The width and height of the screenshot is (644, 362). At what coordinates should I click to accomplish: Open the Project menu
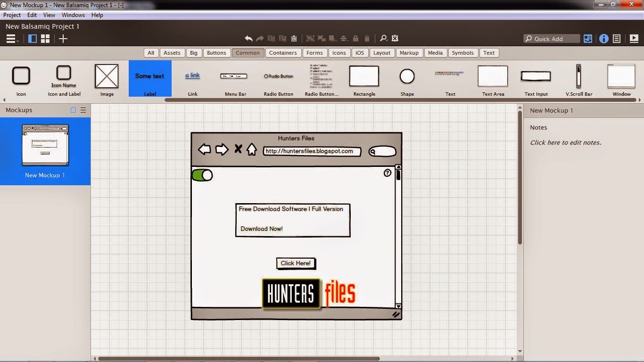(x=12, y=15)
